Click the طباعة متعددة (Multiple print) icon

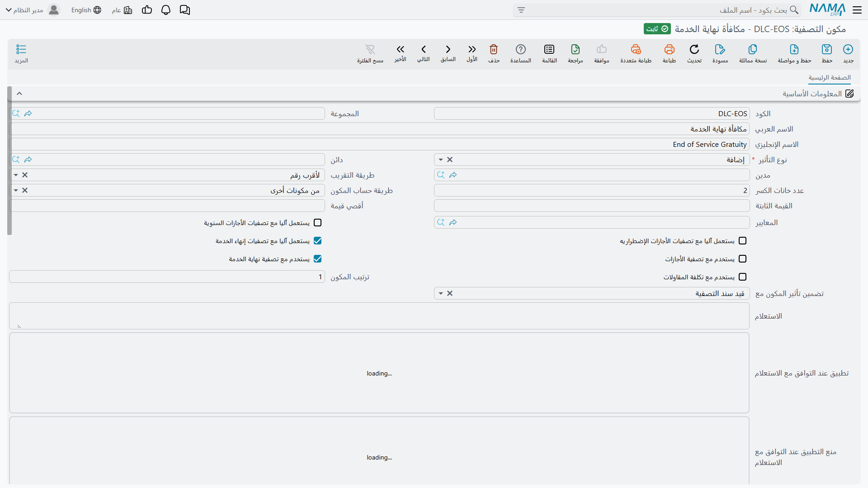[x=636, y=49]
